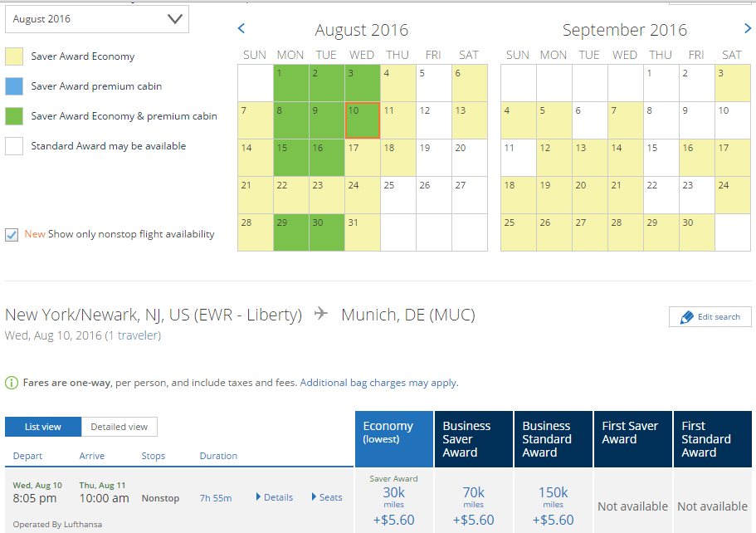Screen dimensions: 756x533
Task: Select August 24 in the calendar
Action: pos(363,195)
